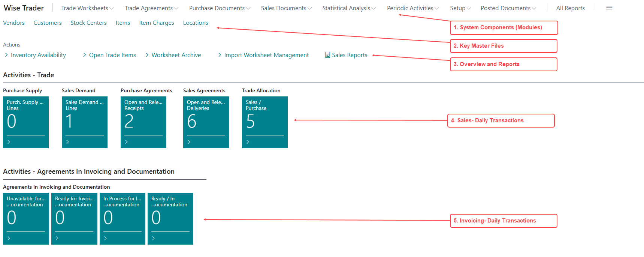Open the hamburger menu icon

click(609, 8)
